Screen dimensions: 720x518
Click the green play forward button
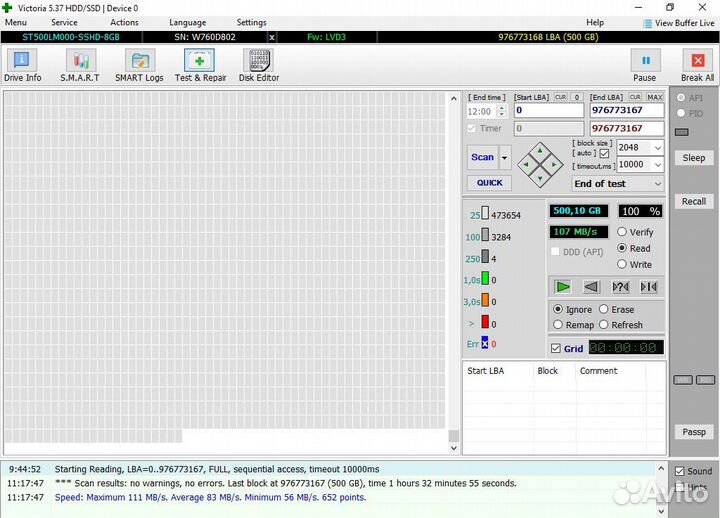tap(563, 287)
